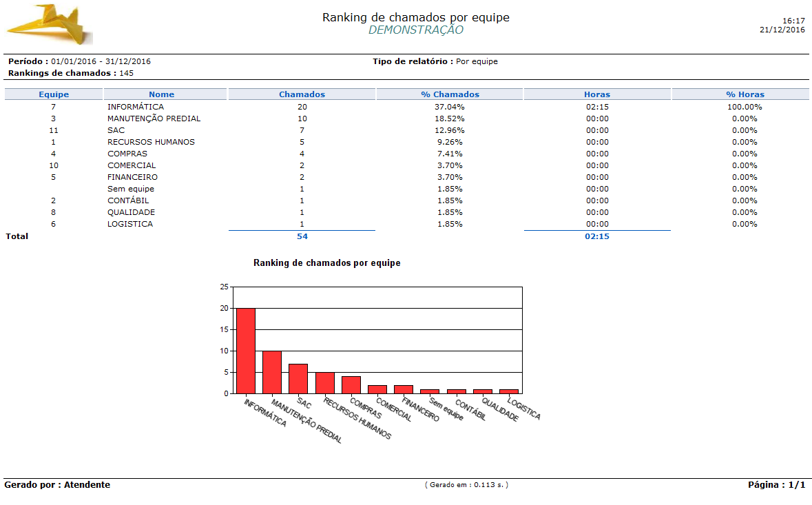
Task: Click the LOGISTICA row name in table
Action: [x=130, y=224]
